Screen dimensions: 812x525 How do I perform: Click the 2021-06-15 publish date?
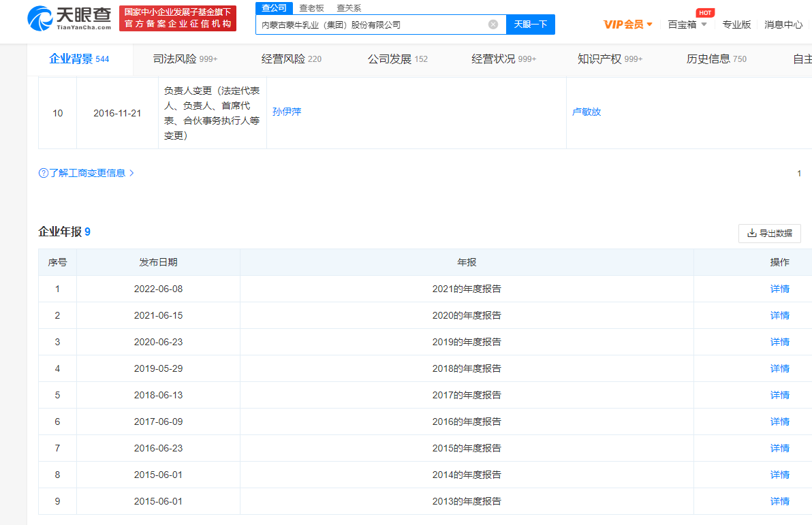159,315
